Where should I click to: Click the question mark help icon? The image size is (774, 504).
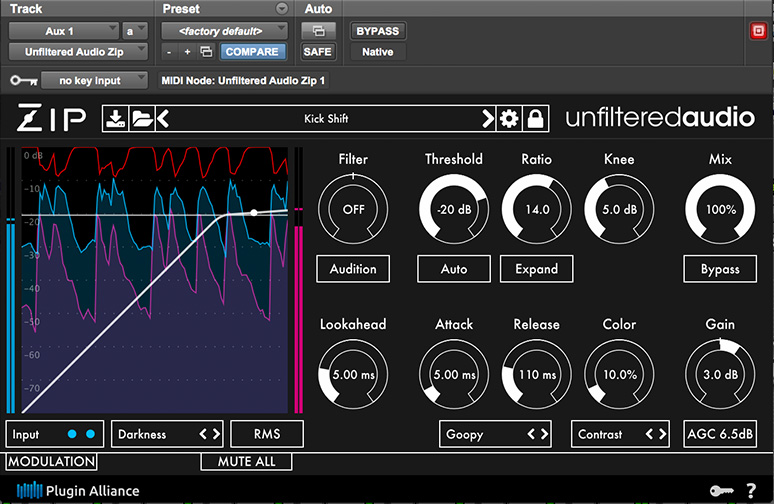751,490
